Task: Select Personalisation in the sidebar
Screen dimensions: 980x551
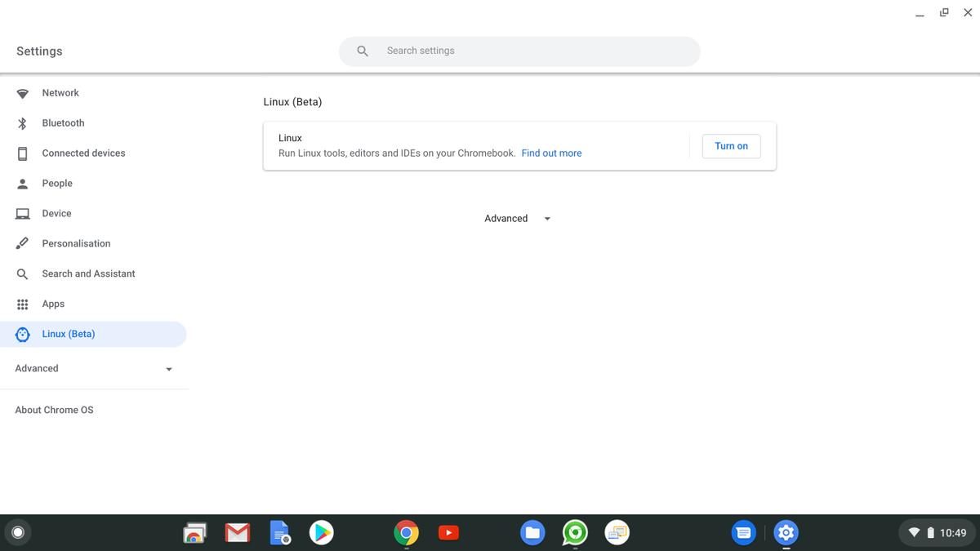Action: pos(93,244)
